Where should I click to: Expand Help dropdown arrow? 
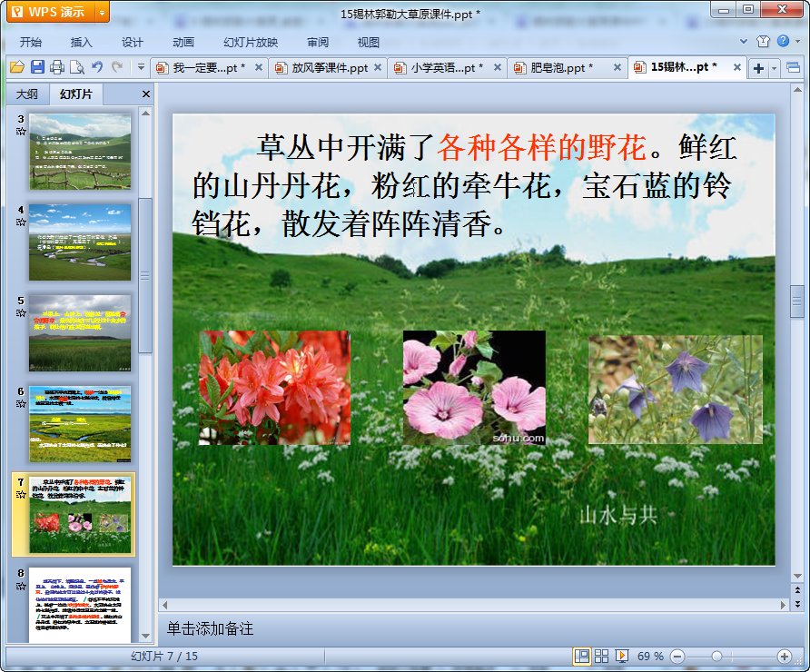(x=797, y=42)
